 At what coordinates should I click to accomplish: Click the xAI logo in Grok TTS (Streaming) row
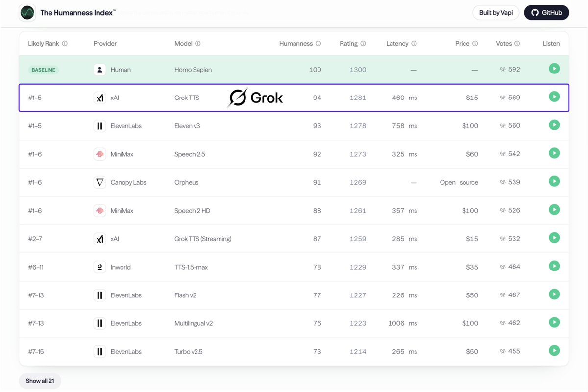pyautogui.click(x=100, y=239)
